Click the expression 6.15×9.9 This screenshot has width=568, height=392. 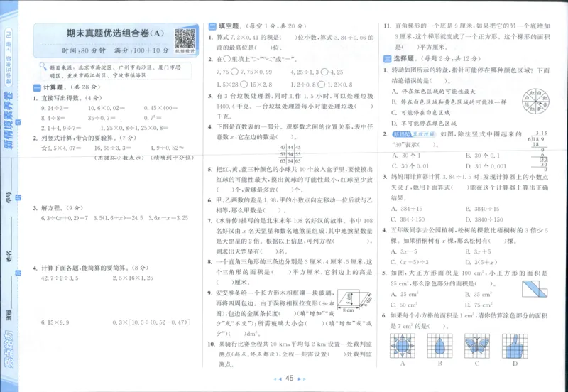(55, 322)
